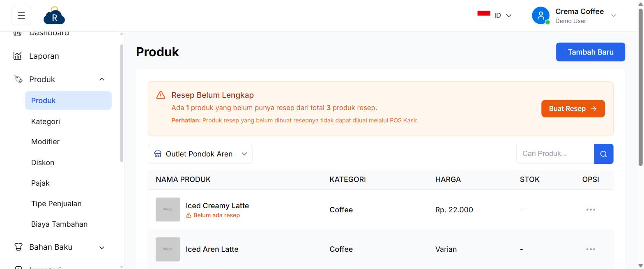Click the Laporan chart icon
Image resolution: width=644 pixels, height=269 pixels.
click(x=18, y=56)
